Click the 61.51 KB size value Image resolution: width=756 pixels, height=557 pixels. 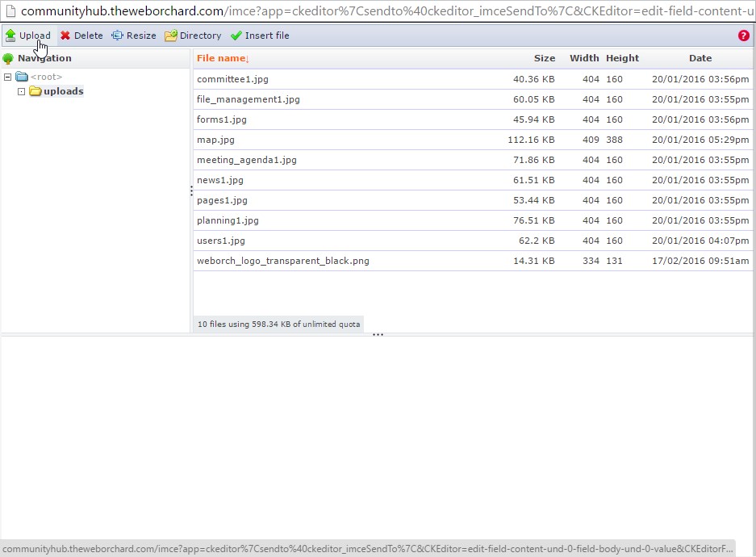[x=534, y=180]
